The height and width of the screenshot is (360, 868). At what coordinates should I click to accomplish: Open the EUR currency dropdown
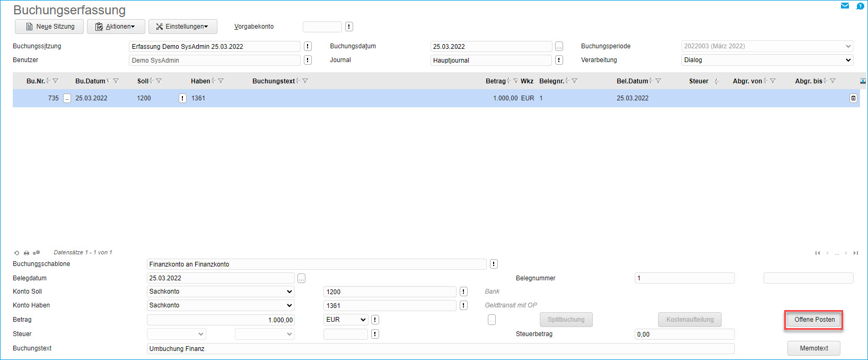[346, 320]
